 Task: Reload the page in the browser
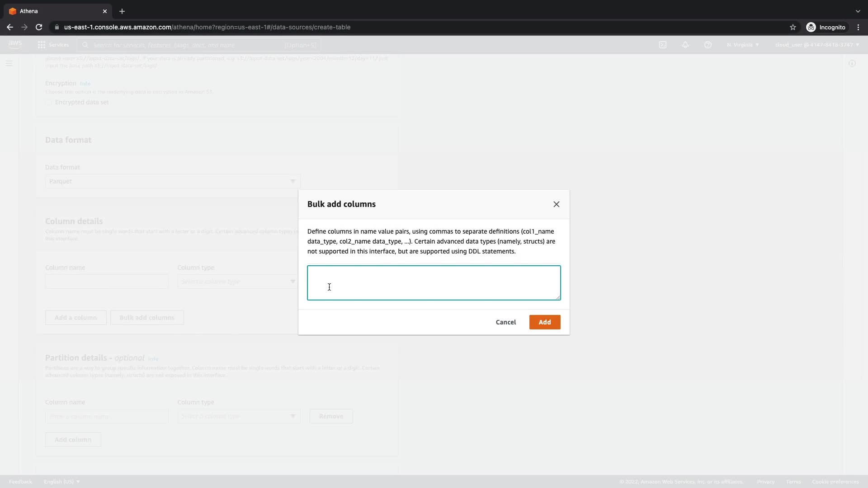click(x=39, y=27)
